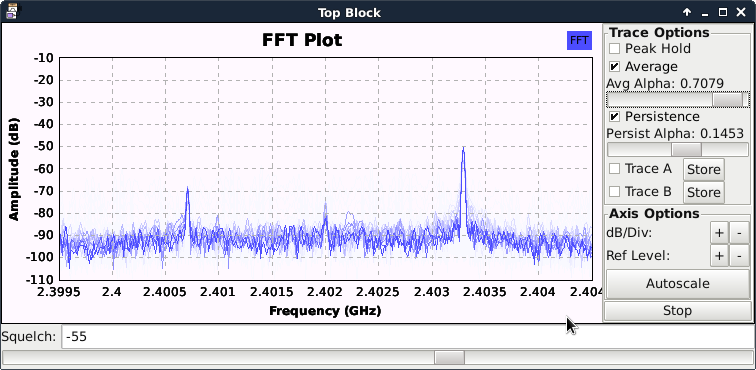Click the Trace Options group heading

pos(659,33)
